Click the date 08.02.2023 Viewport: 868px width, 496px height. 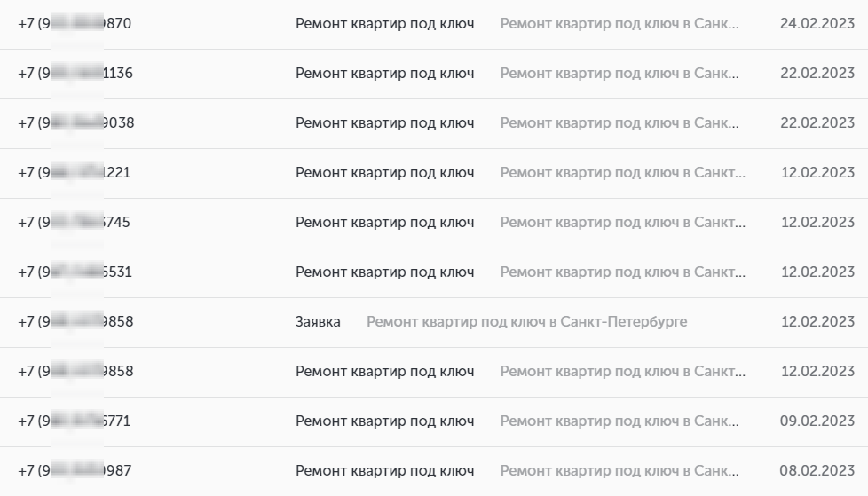pos(817,471)
